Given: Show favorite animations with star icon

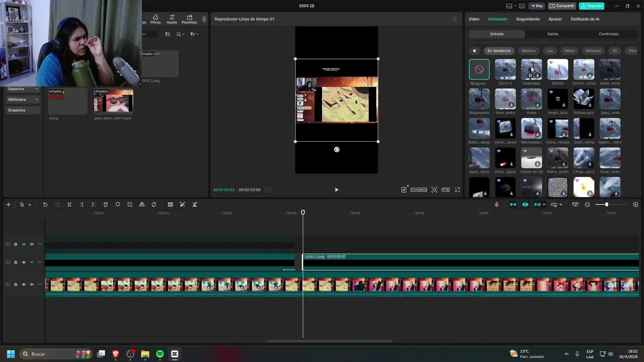Looking at the screenshot, I should coord(474,51).
